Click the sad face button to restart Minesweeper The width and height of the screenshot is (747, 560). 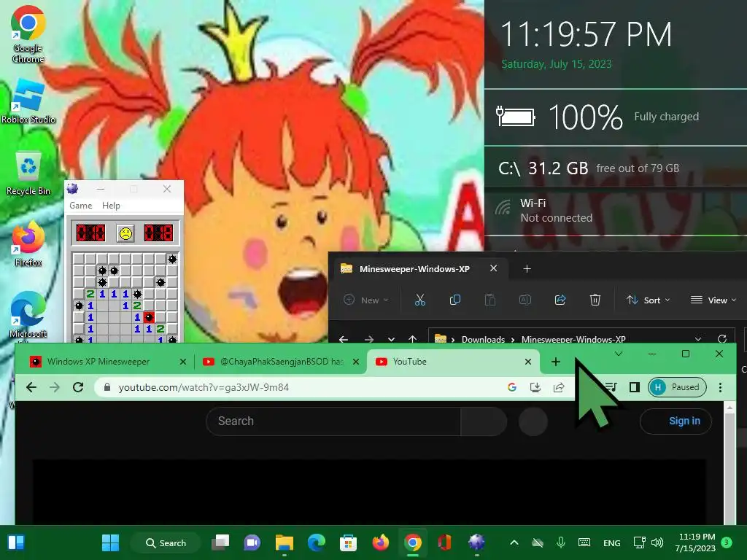125,233
